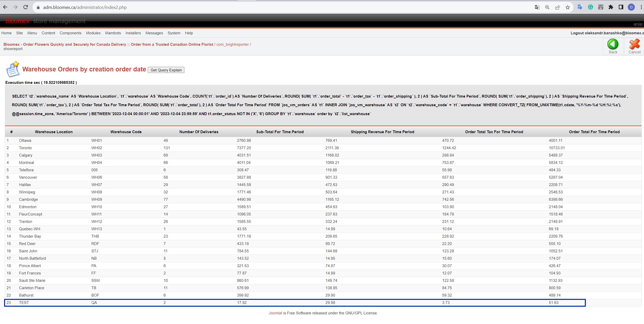Screen dimensions: 644x324
Task: Select the Vancouver warehouse cell
Action: [28, 177]
